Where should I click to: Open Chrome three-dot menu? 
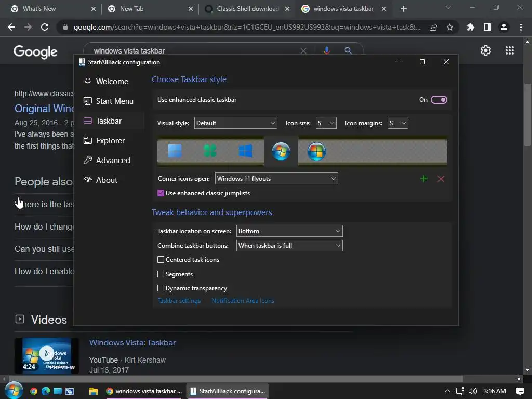coord(521,27)
